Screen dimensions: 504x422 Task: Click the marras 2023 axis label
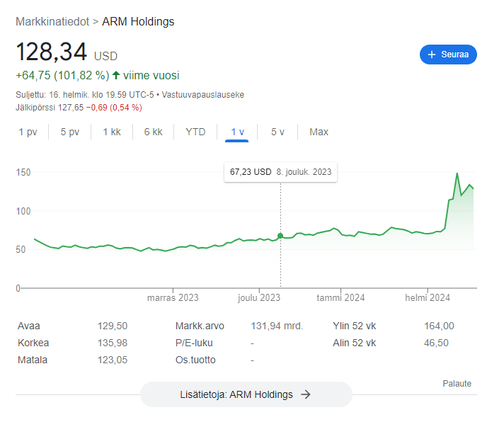pos(173,298)
